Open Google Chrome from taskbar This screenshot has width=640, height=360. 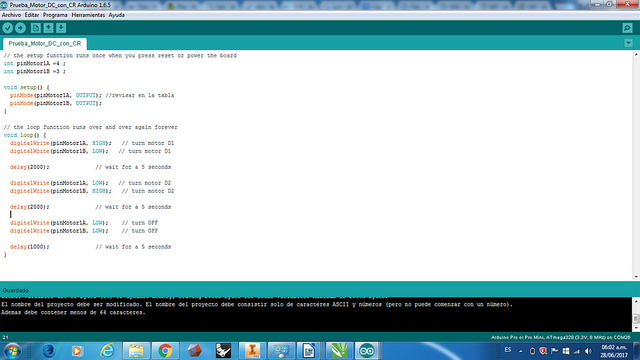(165, 351)
